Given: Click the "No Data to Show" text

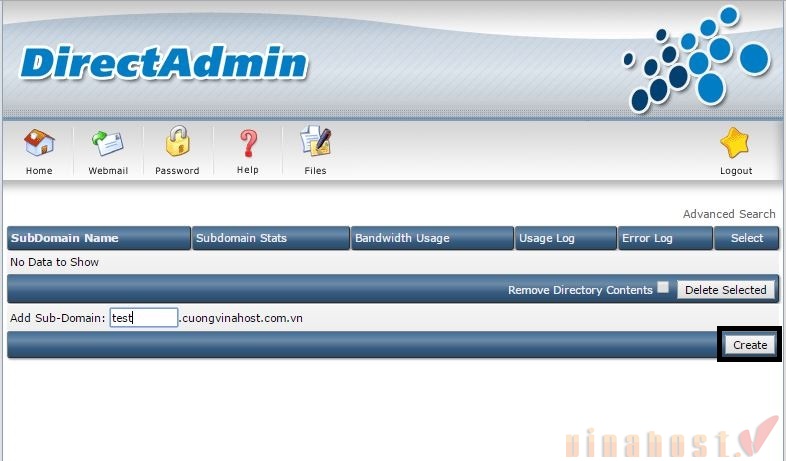Looking at the screenshot, I should pyautogui.click(x=55, y=262).
